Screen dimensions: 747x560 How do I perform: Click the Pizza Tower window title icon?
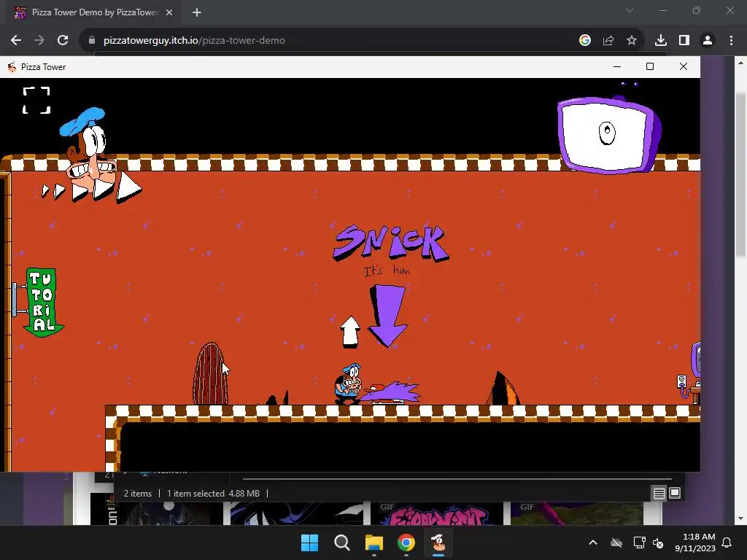(12, 66)
